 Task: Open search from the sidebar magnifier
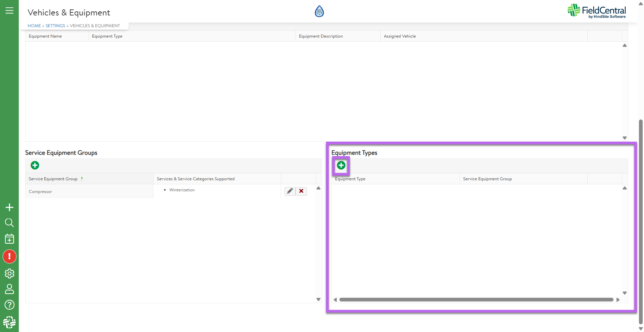9,223
